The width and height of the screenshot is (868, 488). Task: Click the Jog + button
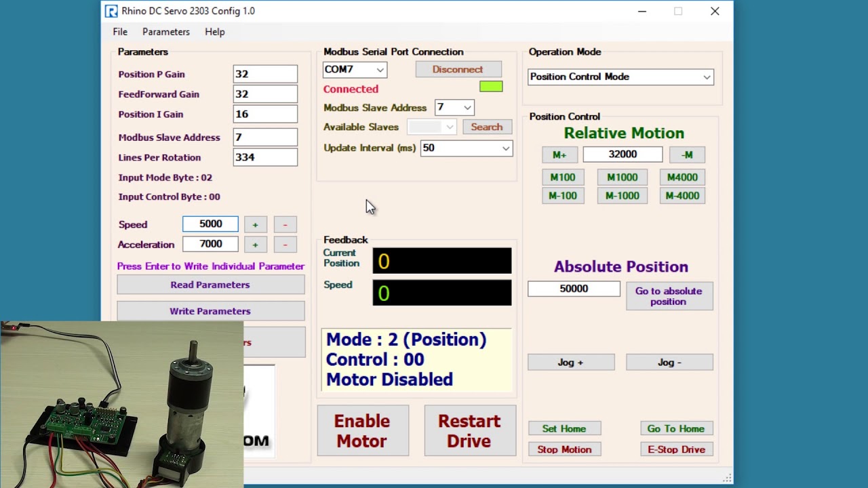click(571, 363)
